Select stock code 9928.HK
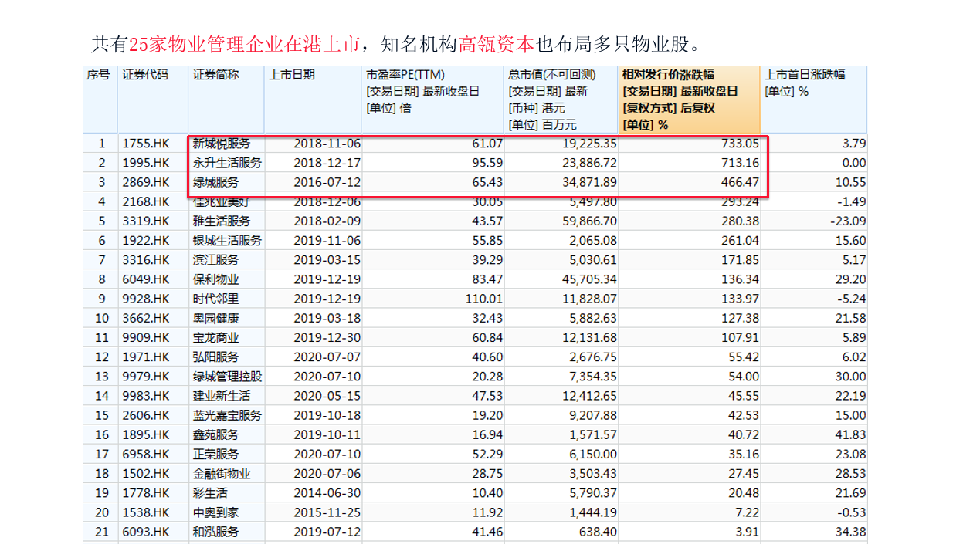This screenshot has width=980, height=551. [145, 299]
